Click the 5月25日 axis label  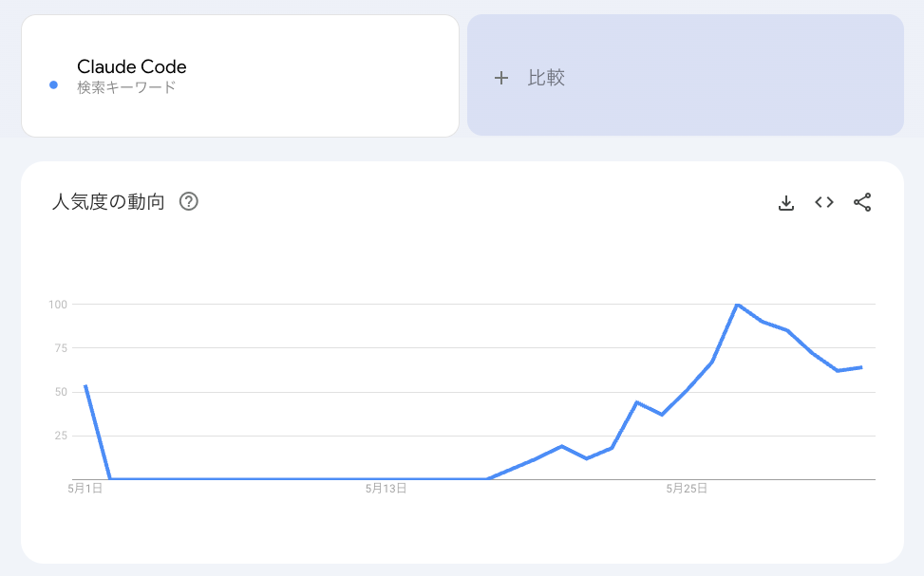tap(687, 489)
